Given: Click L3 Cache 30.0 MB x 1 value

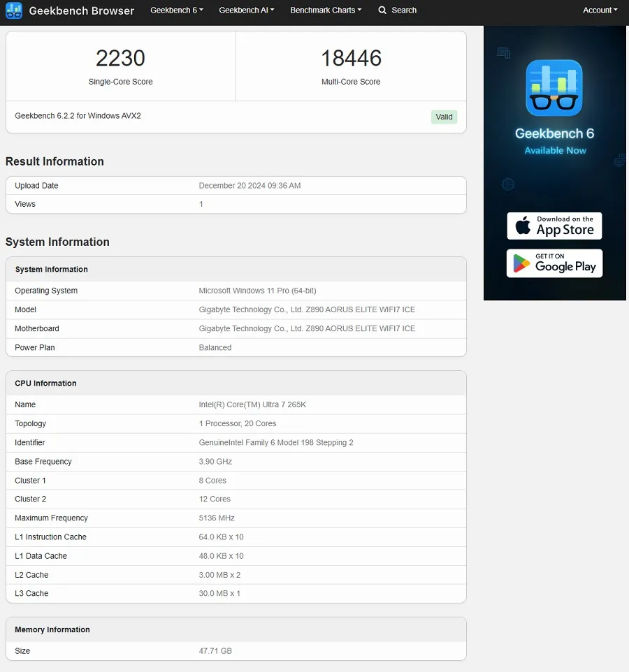Looking at the screenshot, I should click(219, 593).
